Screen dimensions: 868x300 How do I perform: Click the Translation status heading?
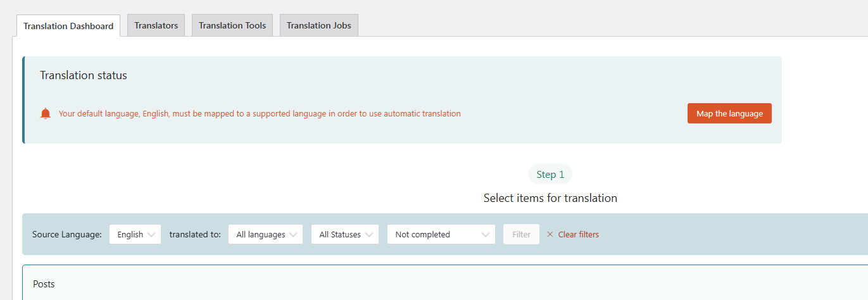click(84, 75)
